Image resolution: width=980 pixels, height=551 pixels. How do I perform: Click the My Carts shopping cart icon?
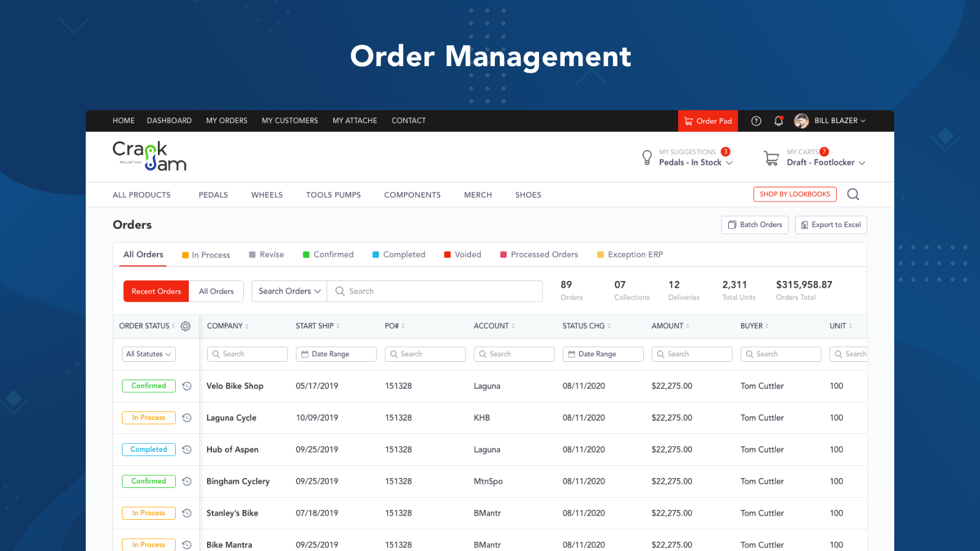click(771, 157)
